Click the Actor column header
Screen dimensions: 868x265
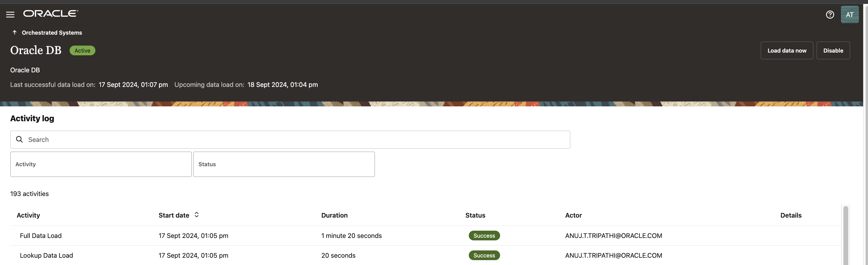pos(573,215)
